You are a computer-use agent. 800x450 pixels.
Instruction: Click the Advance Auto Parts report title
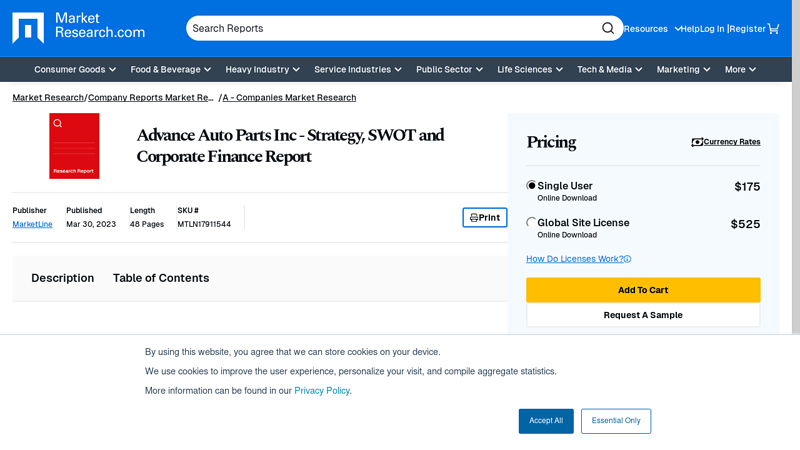click(290, 145)
